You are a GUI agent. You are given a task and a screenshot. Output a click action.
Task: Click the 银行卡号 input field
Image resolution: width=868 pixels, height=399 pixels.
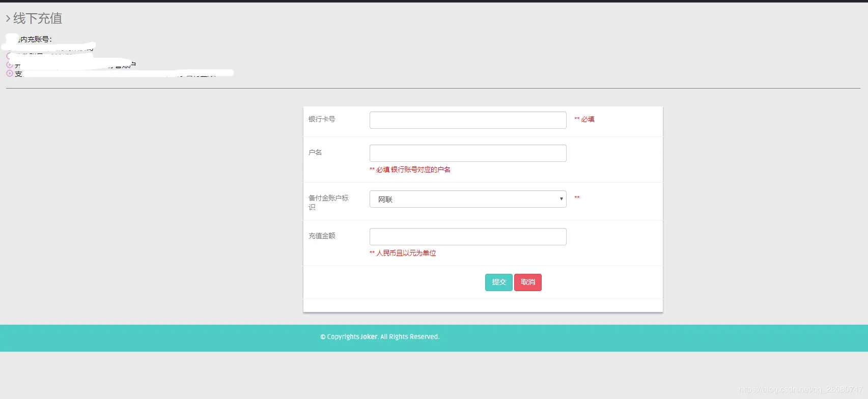[x=468, y=120]
